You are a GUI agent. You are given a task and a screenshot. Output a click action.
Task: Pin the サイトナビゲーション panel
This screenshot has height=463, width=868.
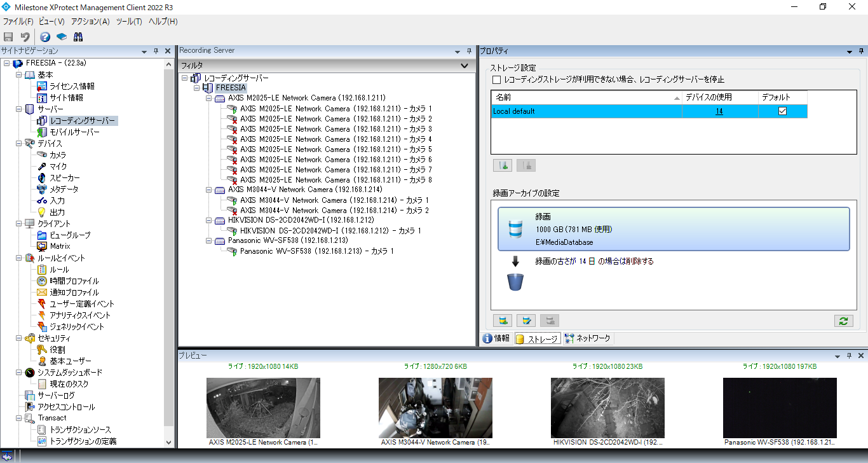(156, 51)
